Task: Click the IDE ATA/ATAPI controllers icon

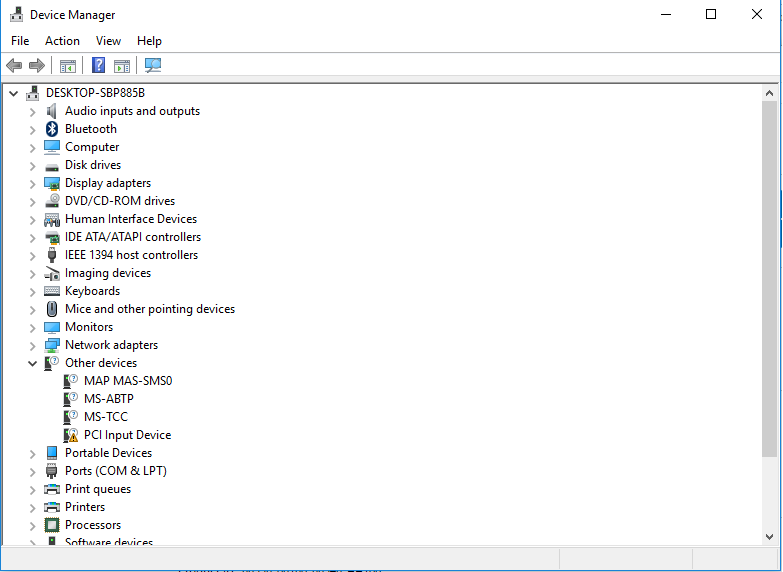Action: tap(51, 237)
